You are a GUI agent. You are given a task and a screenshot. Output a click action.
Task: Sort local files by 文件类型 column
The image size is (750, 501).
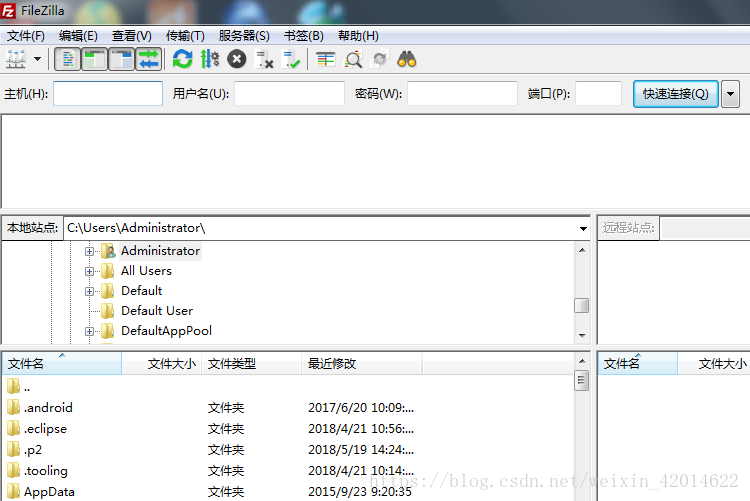tap(252, 364)
